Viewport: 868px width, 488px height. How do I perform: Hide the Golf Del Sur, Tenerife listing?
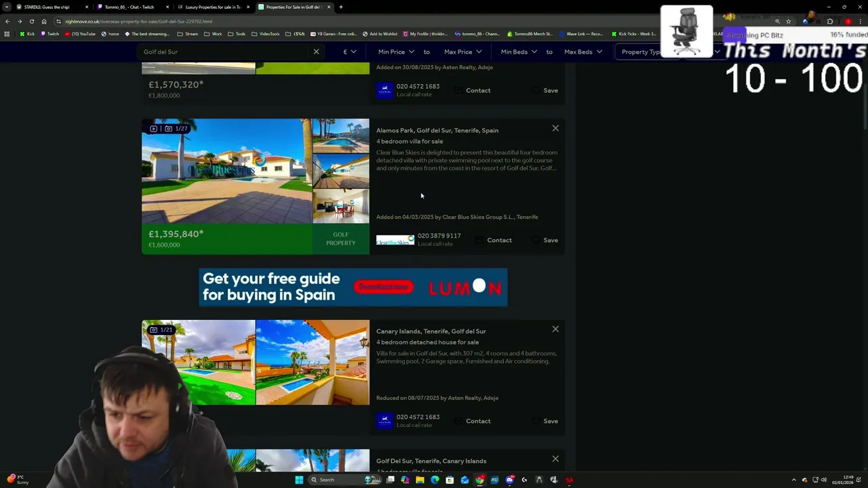click(555, 459)
